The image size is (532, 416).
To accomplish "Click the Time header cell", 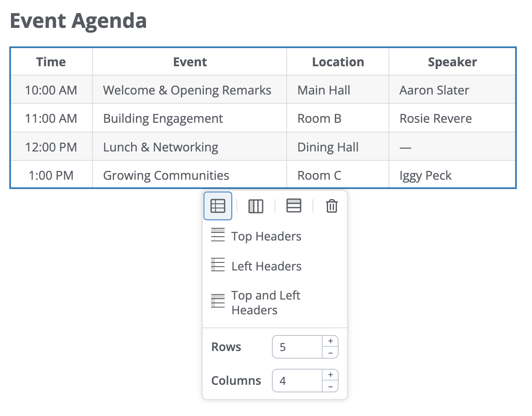I will point(52,62).
